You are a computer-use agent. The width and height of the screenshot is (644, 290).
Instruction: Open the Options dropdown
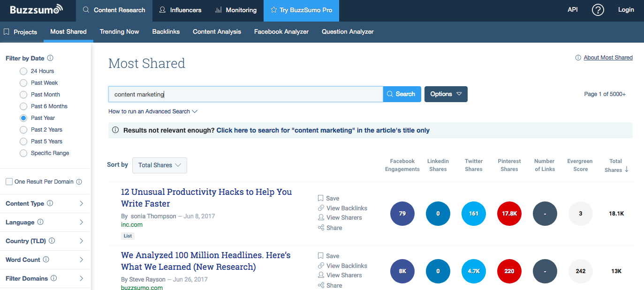[446, 94]
